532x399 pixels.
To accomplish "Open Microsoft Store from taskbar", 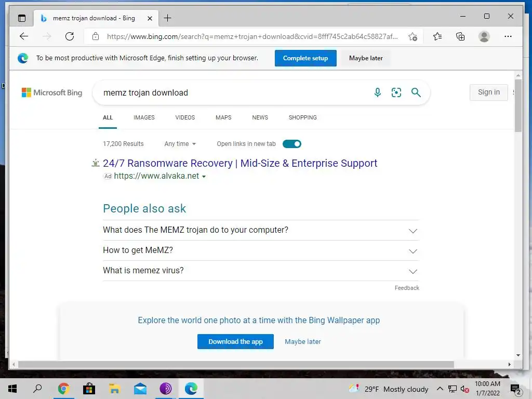I will point(89,389).
